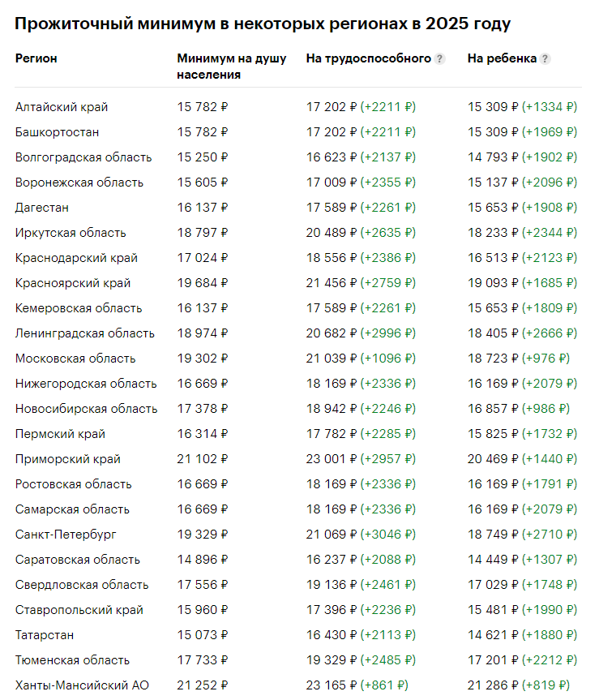Click the "14 896 ₽" Саратовская область minimum
Image resolution: width=599 pixels, height=700 pixels.
point(203,560)
